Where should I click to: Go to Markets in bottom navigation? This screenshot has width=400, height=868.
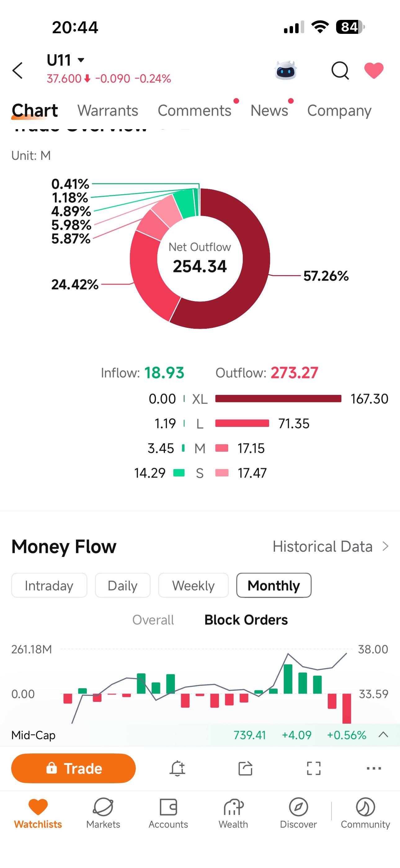103,813
